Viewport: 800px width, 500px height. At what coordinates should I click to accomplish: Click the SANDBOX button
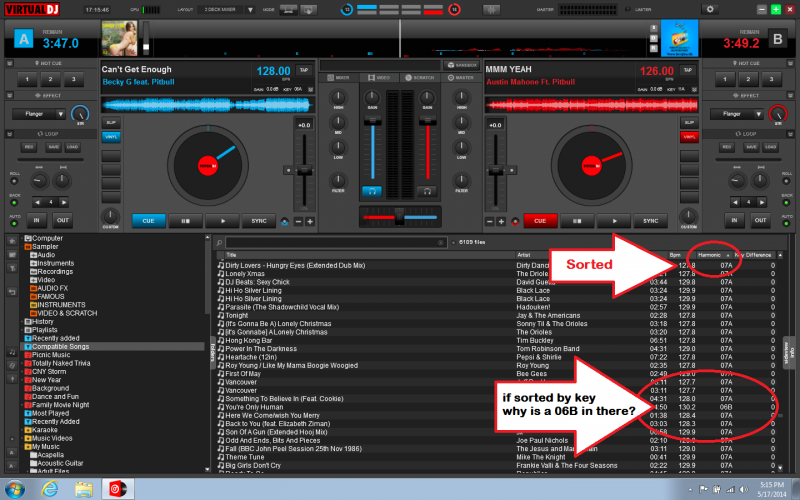point(461,65)
